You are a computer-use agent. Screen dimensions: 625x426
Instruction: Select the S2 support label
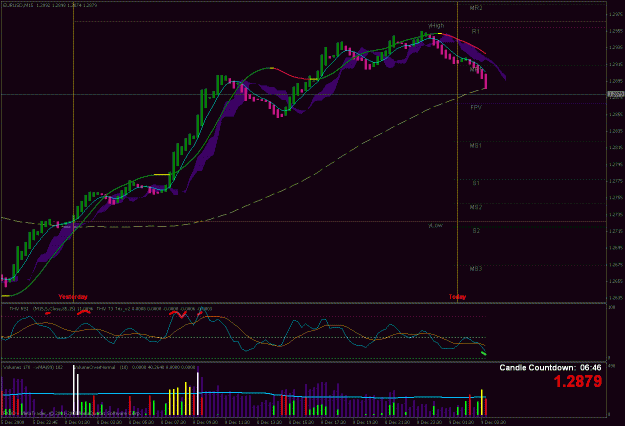click(x=476, y=231)
